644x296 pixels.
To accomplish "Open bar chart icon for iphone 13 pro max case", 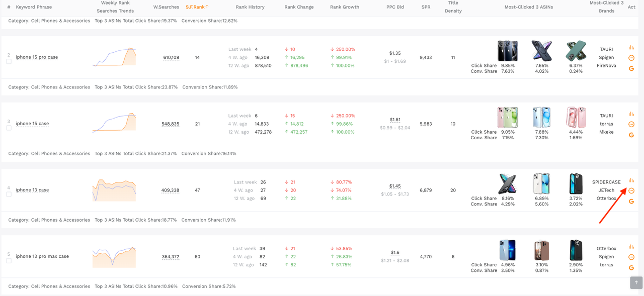I will tap(631, 247).
